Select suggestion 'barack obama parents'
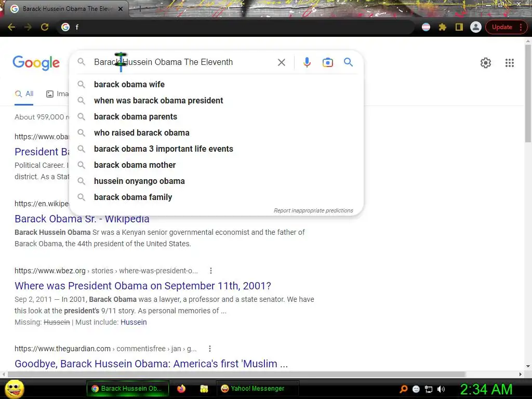 pos(217,117)
